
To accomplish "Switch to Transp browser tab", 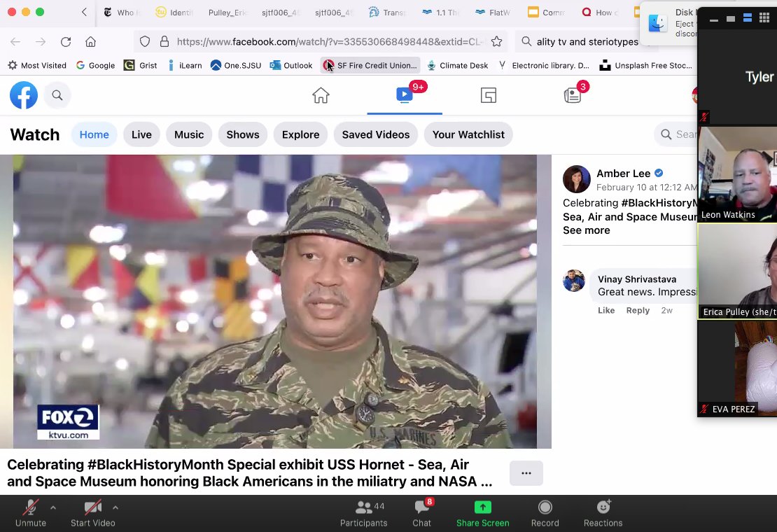I will click(388, 13).
